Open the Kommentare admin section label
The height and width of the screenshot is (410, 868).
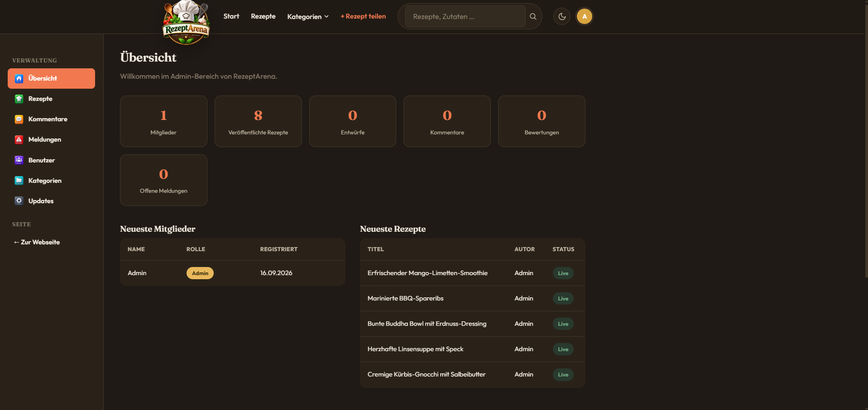[x=48, y=119]
